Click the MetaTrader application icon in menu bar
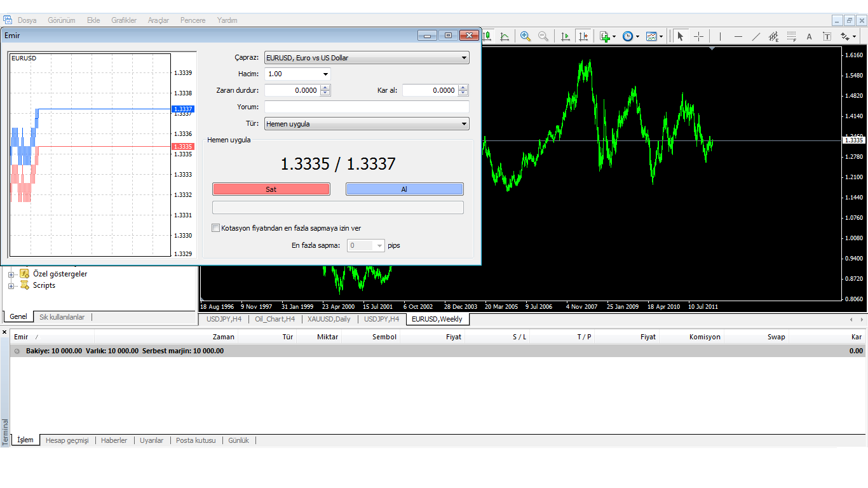This screenshot has height=488, width=868. point(8,20)
